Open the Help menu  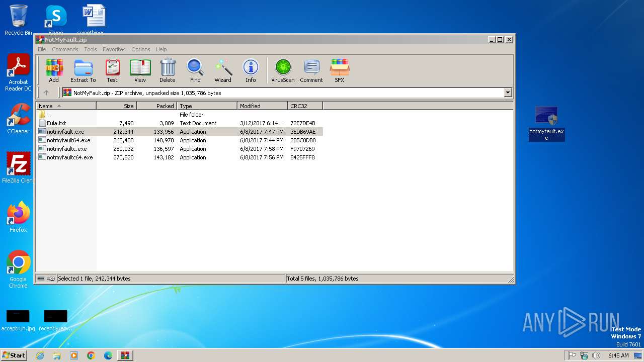[x=161, y=49]
